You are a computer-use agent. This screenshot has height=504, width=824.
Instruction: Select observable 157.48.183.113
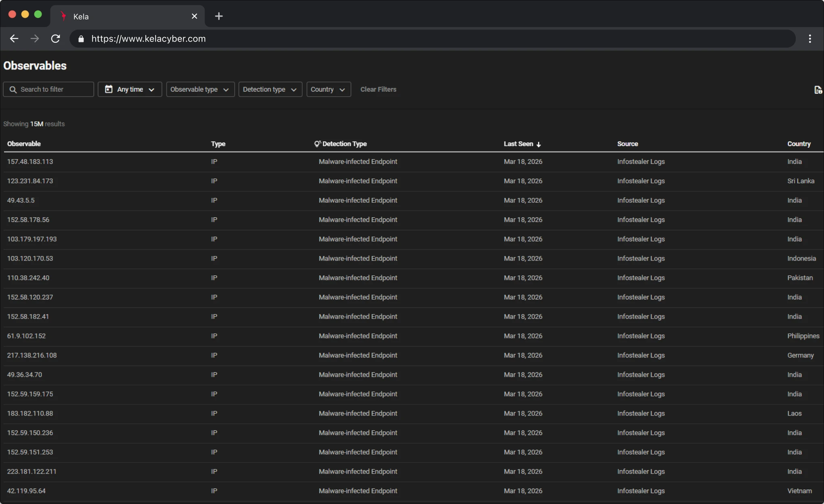tap(30, 162)
